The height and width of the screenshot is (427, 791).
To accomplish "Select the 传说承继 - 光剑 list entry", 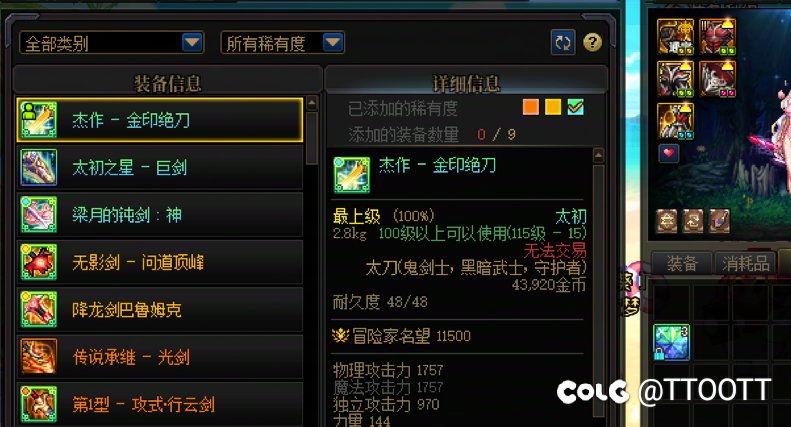I will pyautogui.click(x=160, y=357).
